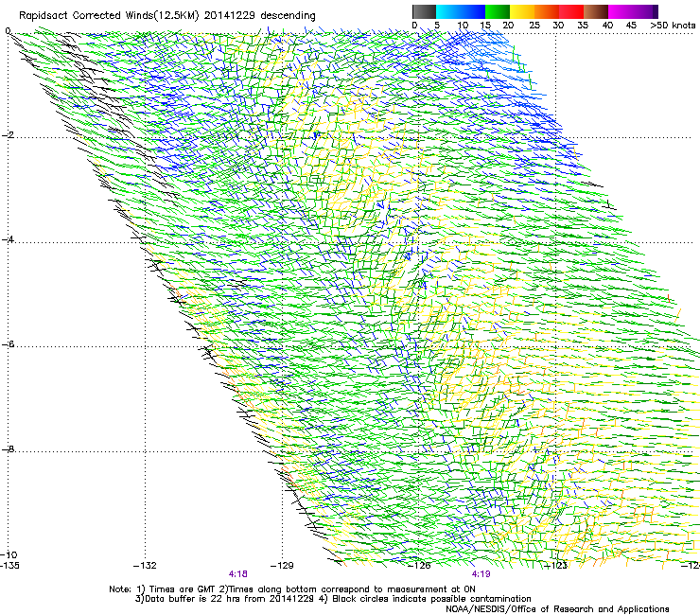700x615 pixels.
Task: Click the purple time stamp '4:18'
Action: coord(238,574)
